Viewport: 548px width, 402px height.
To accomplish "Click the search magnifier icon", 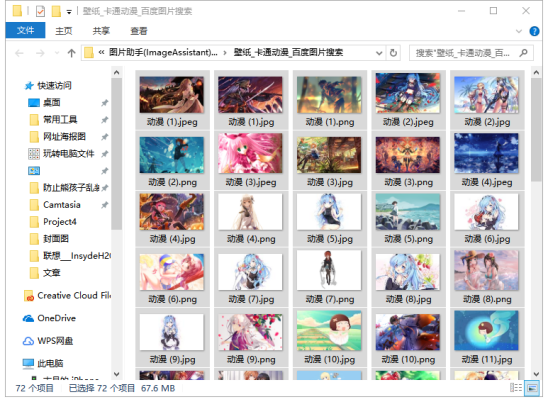I will (x=523, y=53).
